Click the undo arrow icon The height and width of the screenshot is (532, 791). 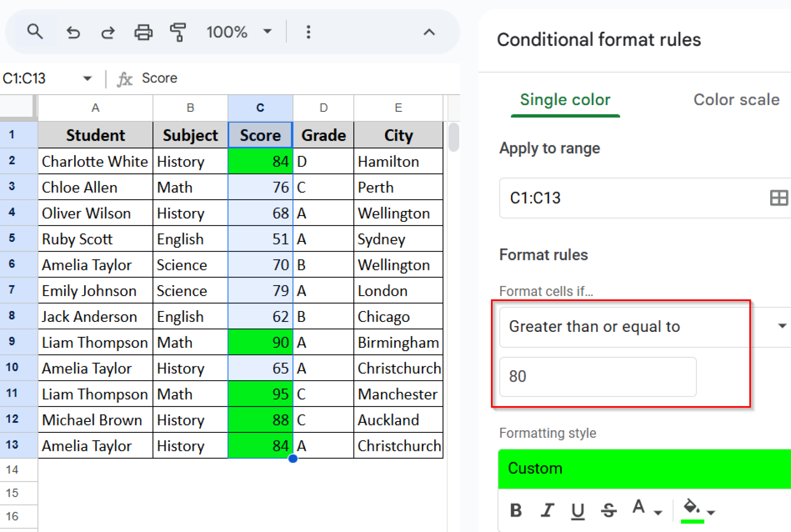click(x=73, y=32)
